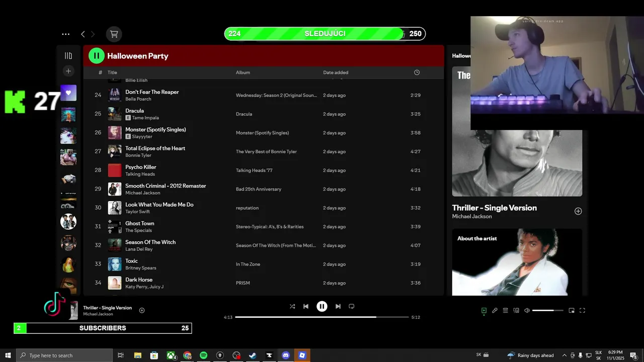The image size is (644, 362).
Task: Show hidden system tray icons
Action: 564,355
